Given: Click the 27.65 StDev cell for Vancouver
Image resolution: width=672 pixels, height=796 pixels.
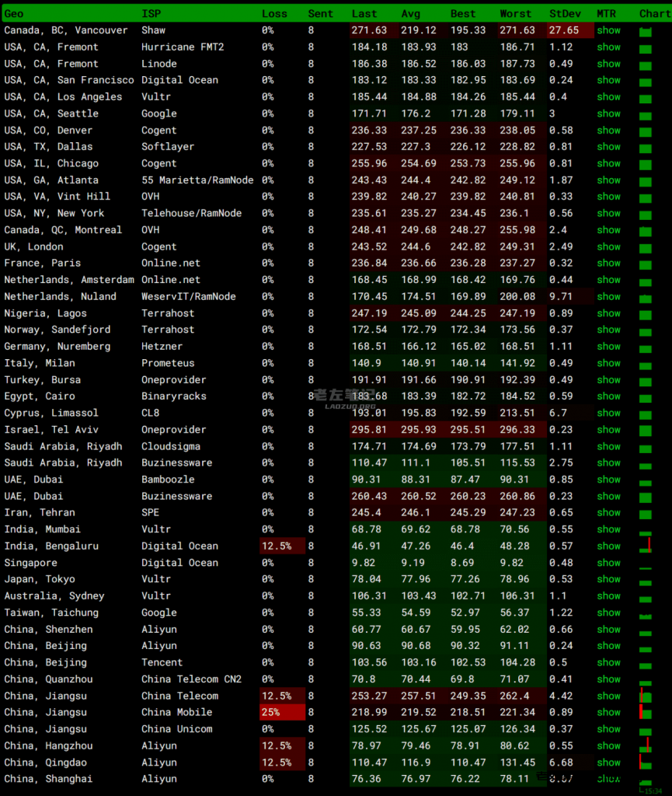Looking at the screenshot, I should pos(570,30).
